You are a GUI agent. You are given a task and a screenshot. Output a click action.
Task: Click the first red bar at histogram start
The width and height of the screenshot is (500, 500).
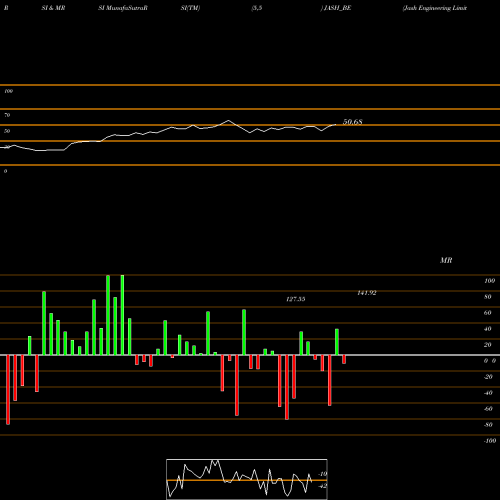pyautogui.click(x=8, y=390)
